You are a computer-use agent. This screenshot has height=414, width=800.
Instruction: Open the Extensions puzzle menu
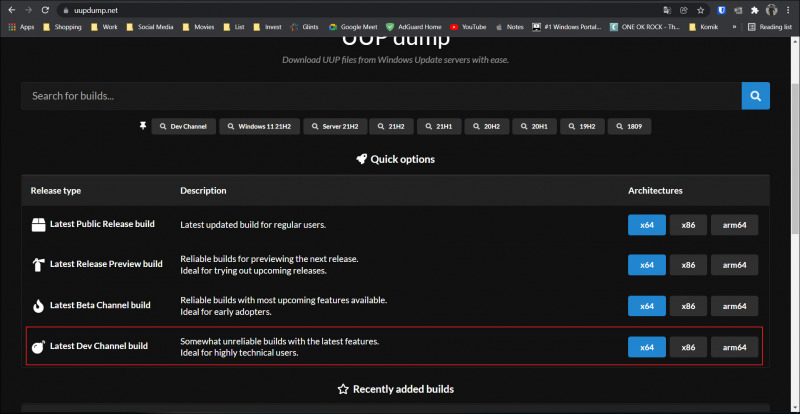pos(755,10)
